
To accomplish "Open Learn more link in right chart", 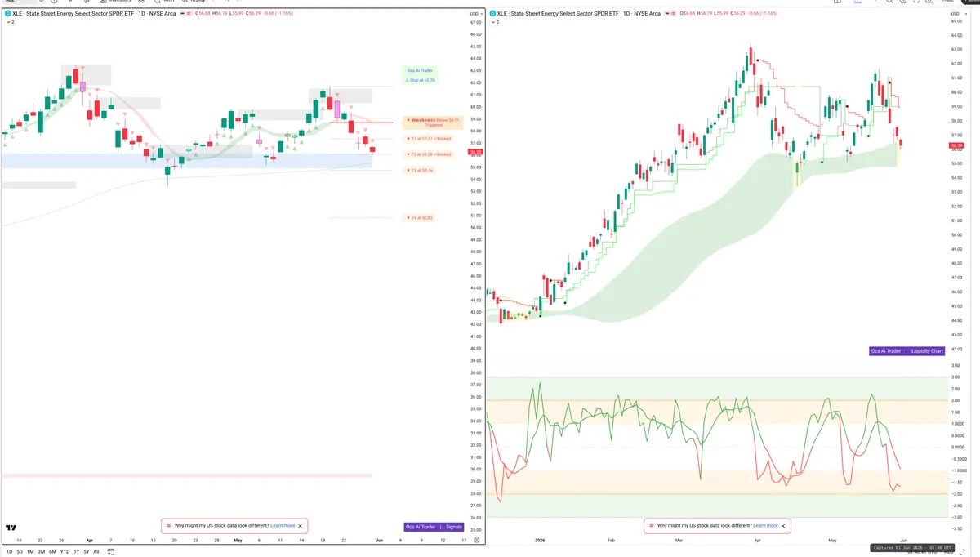I will pos(765,526).
